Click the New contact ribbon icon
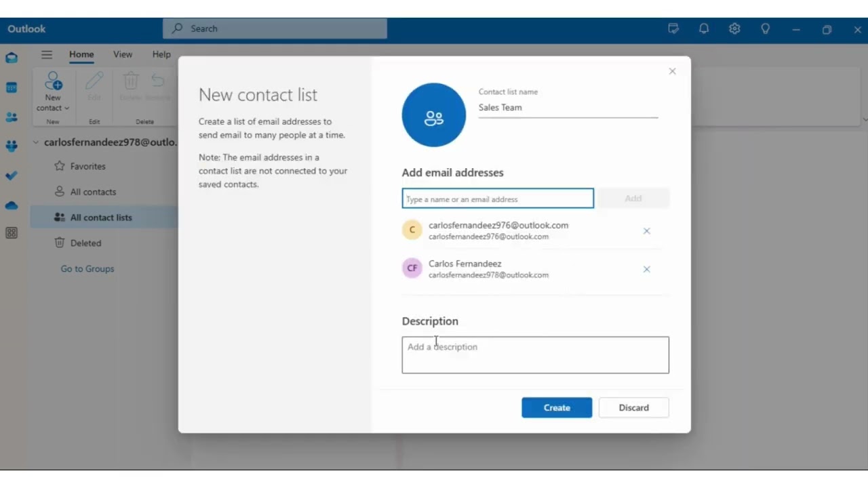This screenshot has height=488, width=868. [53, 81]
